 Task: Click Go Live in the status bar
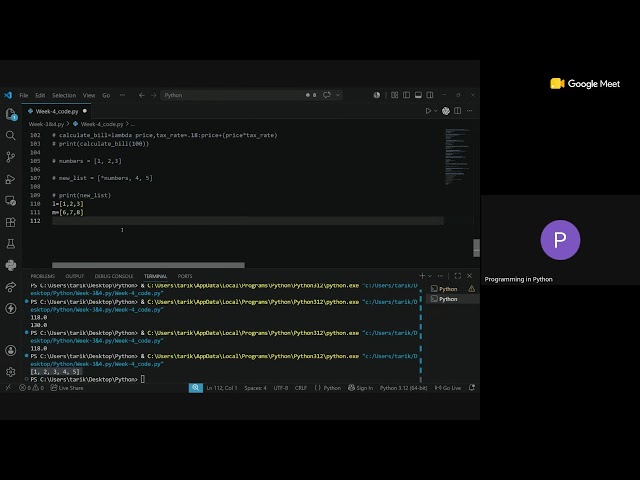448,388
